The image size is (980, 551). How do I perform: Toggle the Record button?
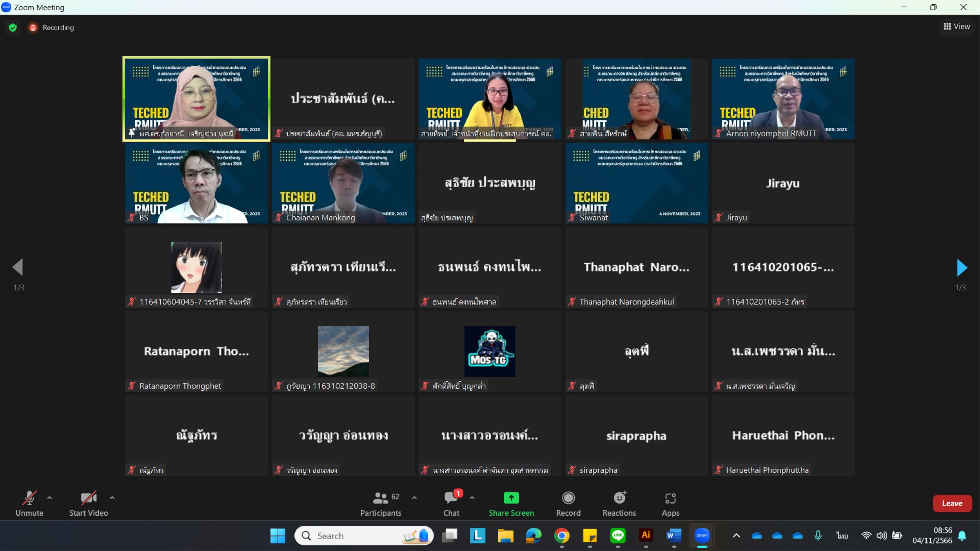pos(568,504)
